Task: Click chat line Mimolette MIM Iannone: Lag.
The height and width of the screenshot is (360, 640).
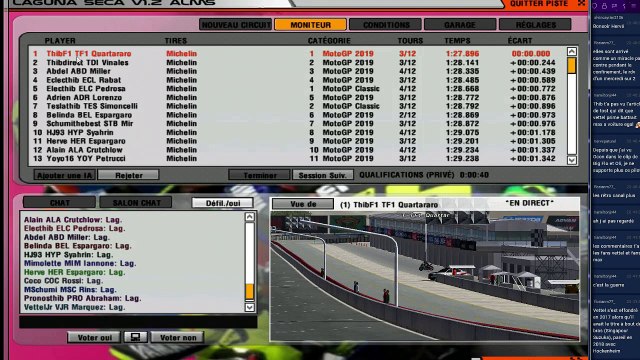Action: coord(80,263)
